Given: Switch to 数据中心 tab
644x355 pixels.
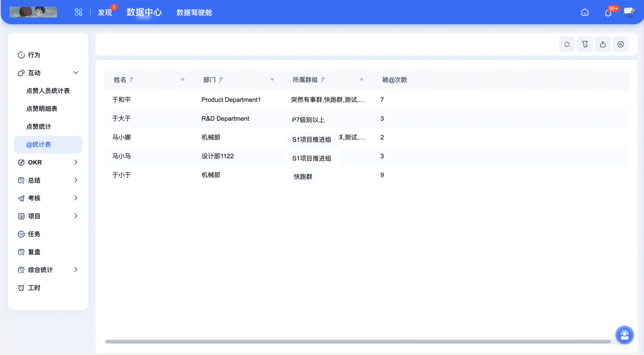Looking at the screenshot, I should (x=144, y=12).
